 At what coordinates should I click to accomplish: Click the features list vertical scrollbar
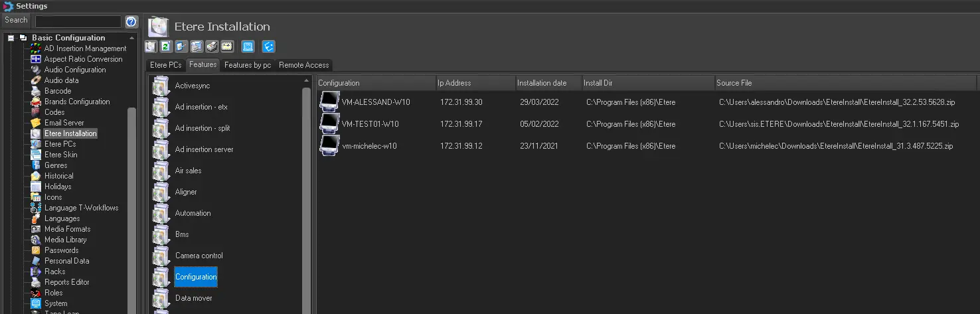click(307, 199)
